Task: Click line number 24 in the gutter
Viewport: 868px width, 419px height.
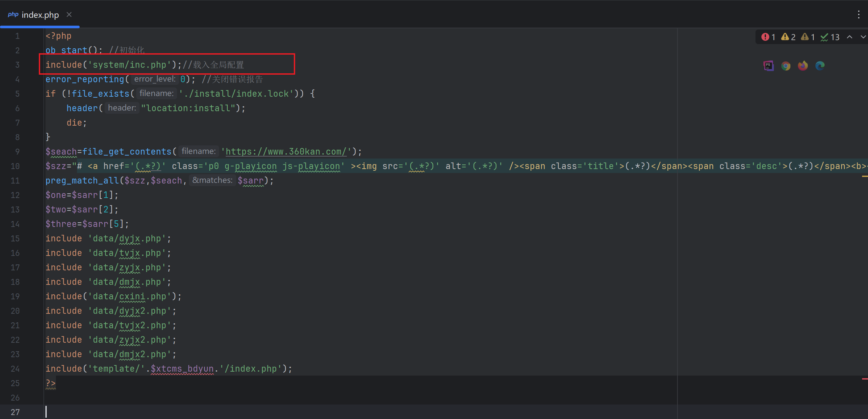Action: tap(15, 369)
